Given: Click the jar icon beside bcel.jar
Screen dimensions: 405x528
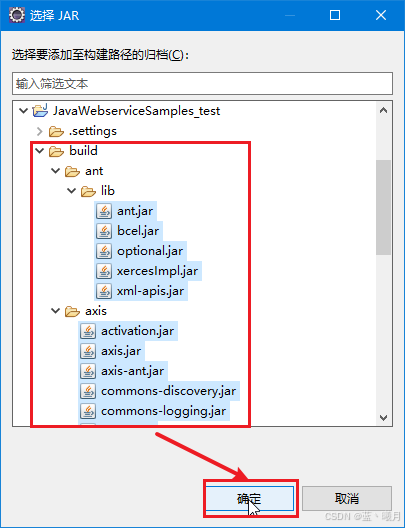Looking at the screenshot, I should pos(104,231).
